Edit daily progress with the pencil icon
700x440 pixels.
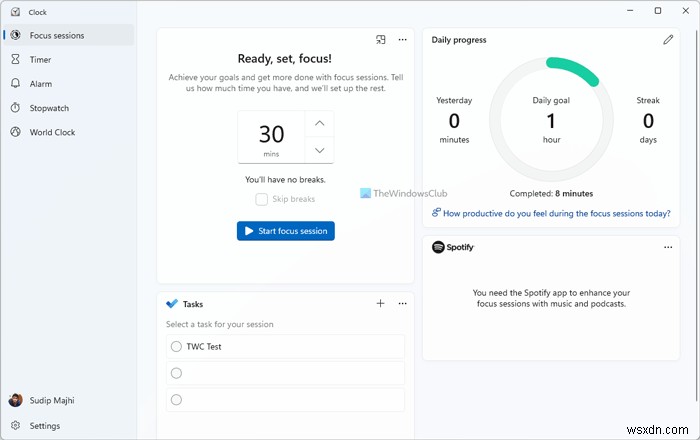(668, 40)
